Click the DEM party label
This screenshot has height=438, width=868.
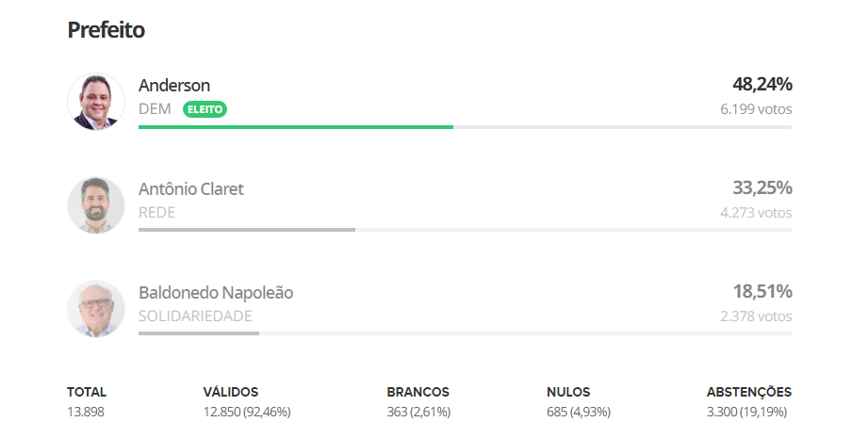(x=155, y=109)
